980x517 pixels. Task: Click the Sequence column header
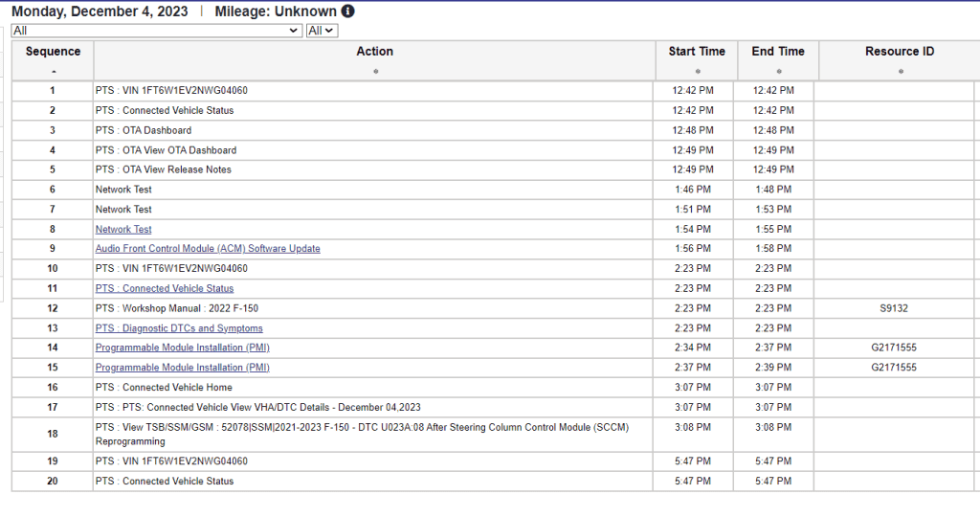[x=53, y=52]
